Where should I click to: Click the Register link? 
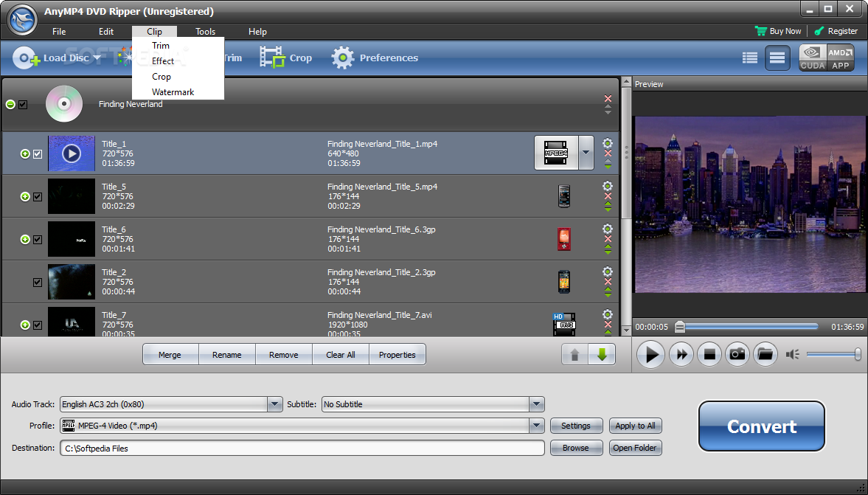pos(836,31)
